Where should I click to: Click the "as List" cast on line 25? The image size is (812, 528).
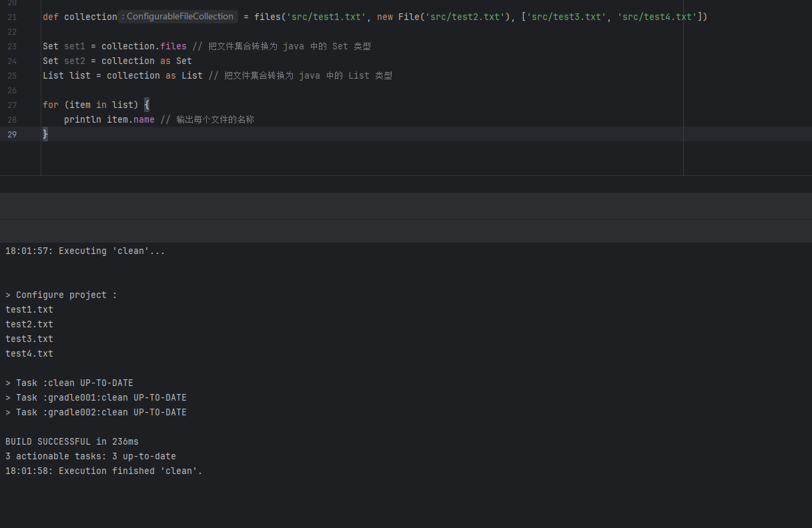[184, 75]
